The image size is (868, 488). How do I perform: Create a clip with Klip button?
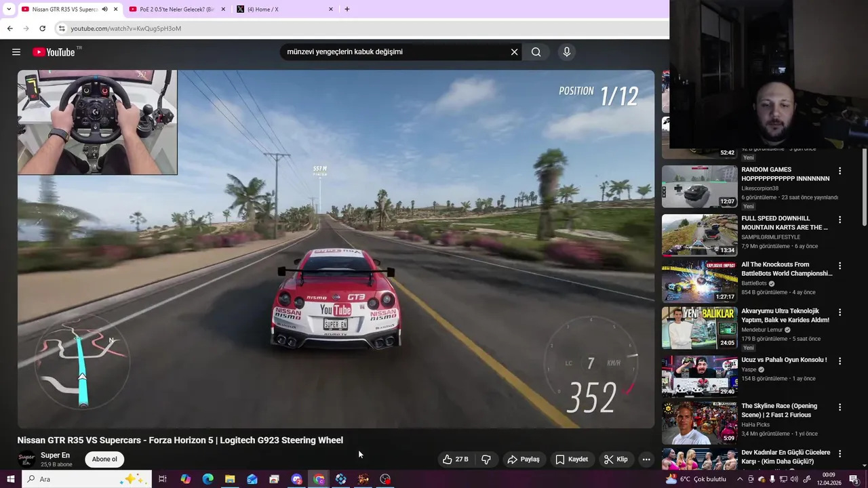point(616,459)
